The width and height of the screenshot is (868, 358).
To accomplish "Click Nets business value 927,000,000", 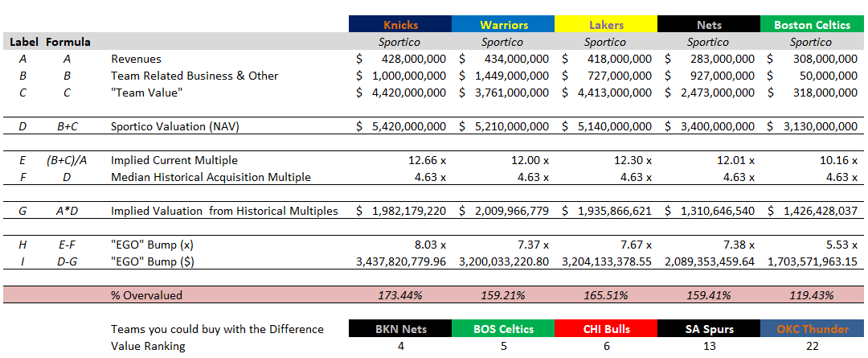I will coord(723,76).
